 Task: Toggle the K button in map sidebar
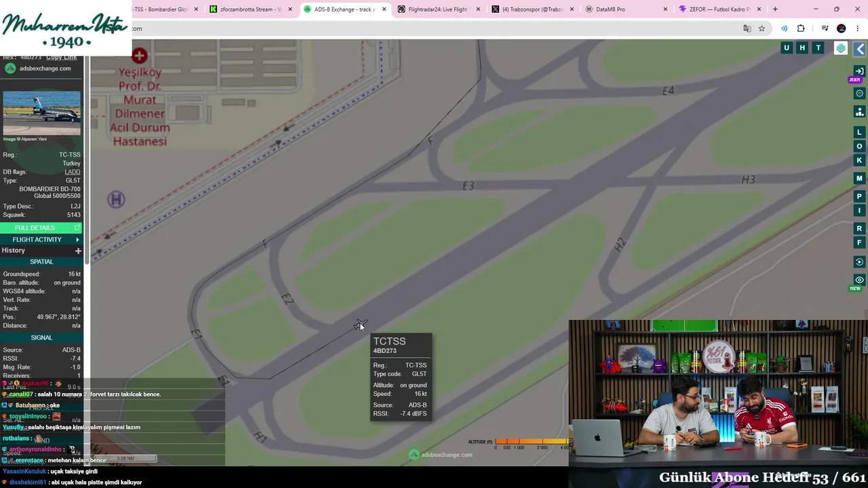[x=860, y=161]
